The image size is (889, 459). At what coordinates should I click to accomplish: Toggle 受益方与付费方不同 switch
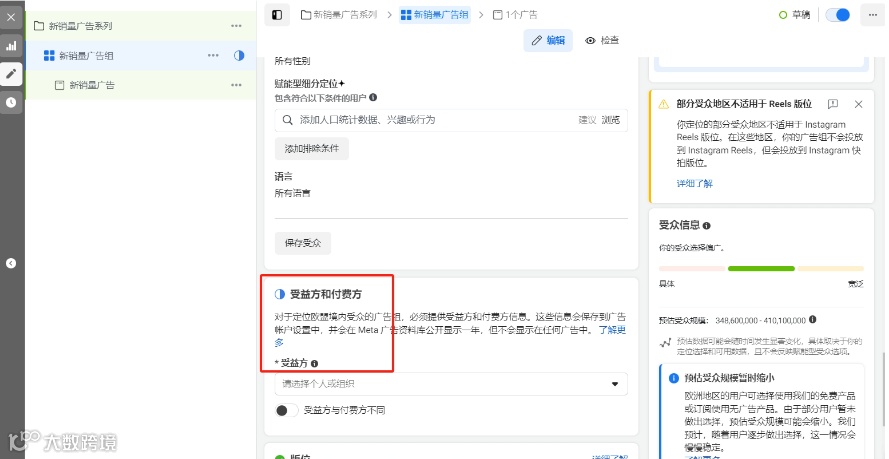tap(286, 410)
